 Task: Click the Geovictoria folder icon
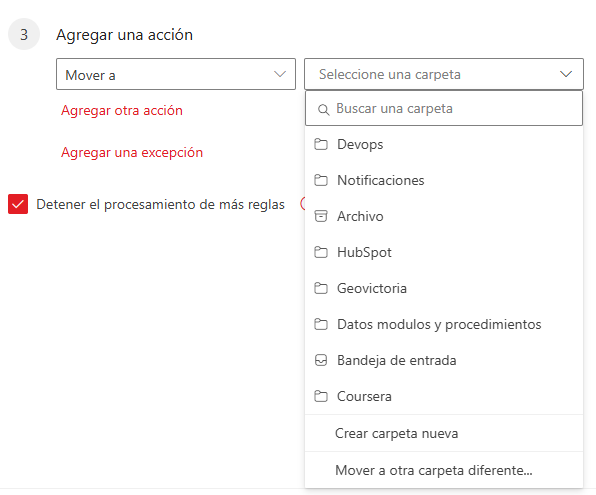321,289
